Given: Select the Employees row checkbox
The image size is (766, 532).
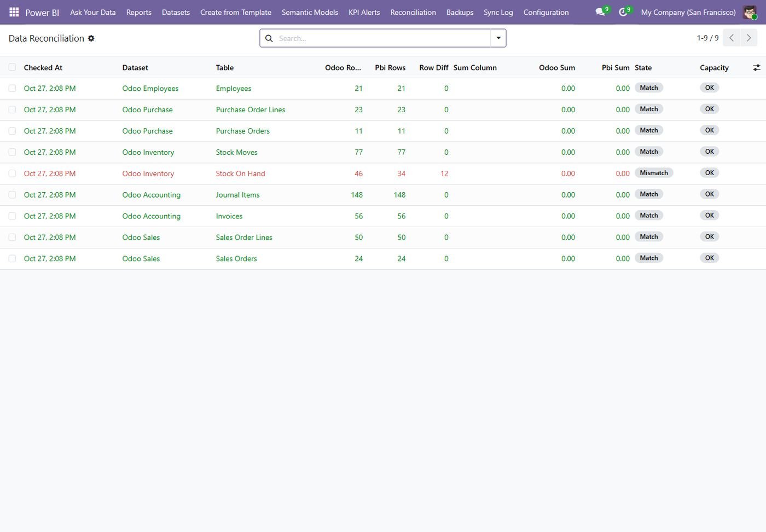Looking at the screenshot, I should pos(12,88).
